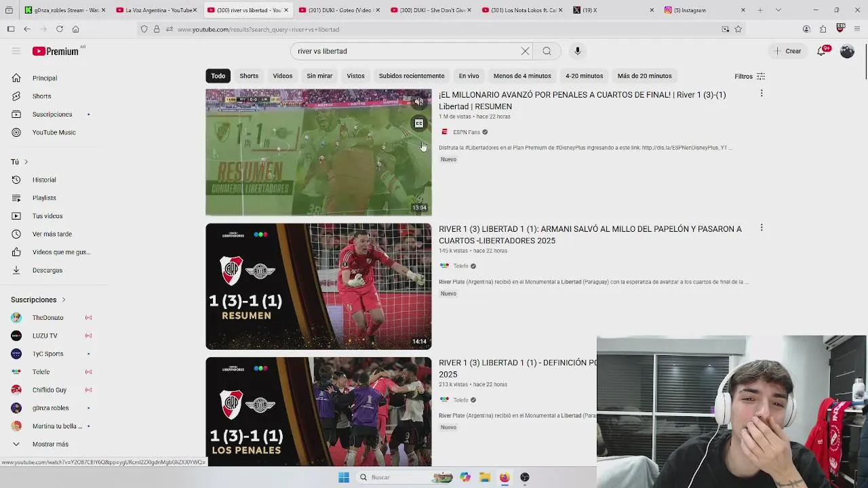
Task: Click the browser Home button
Action: tap(76, 29)
